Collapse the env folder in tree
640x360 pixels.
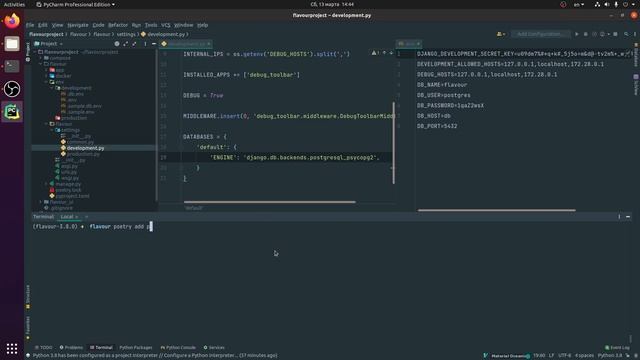click(x=47, y=82)
